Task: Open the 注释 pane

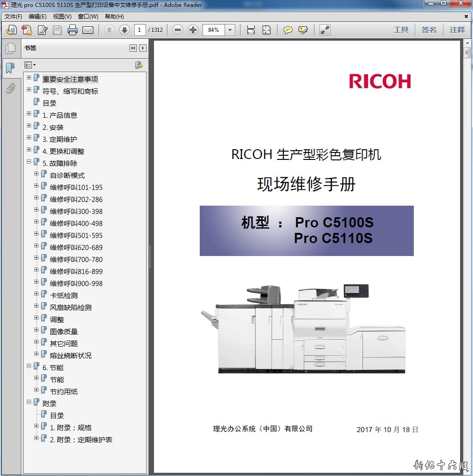Action: pos(457,30)
